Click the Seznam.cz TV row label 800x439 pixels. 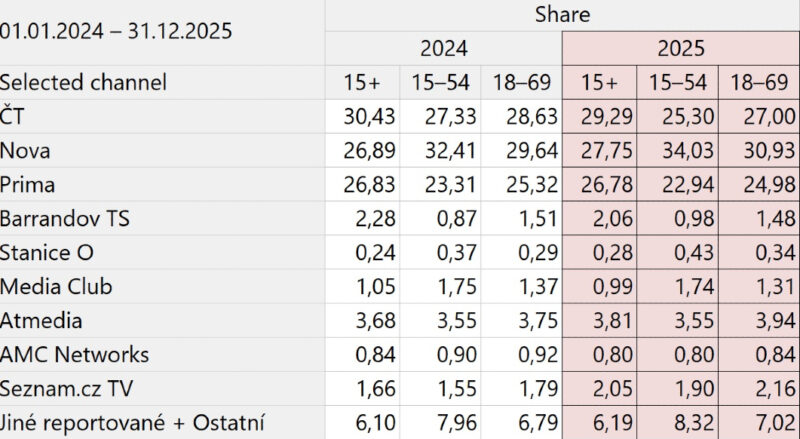(67, 388)
